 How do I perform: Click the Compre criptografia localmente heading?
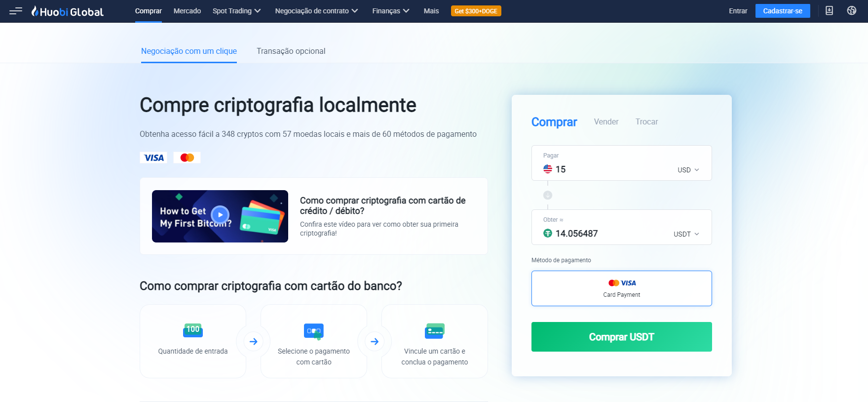point(278,105)
